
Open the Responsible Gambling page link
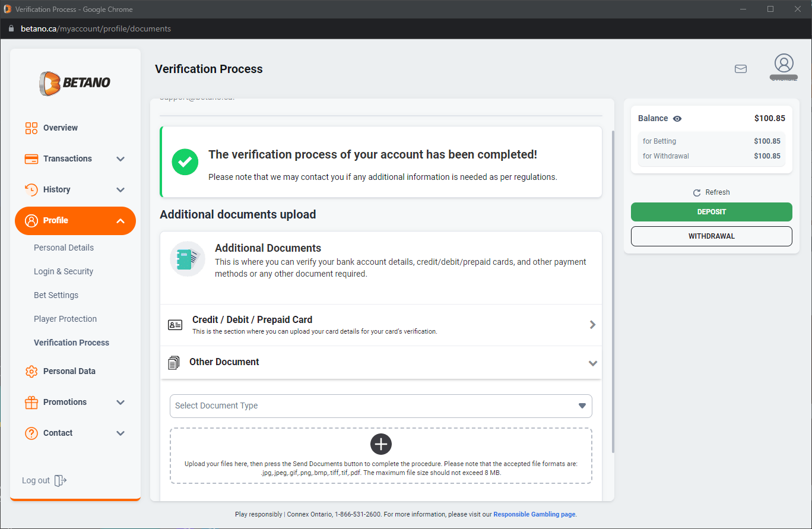[534, 515]
